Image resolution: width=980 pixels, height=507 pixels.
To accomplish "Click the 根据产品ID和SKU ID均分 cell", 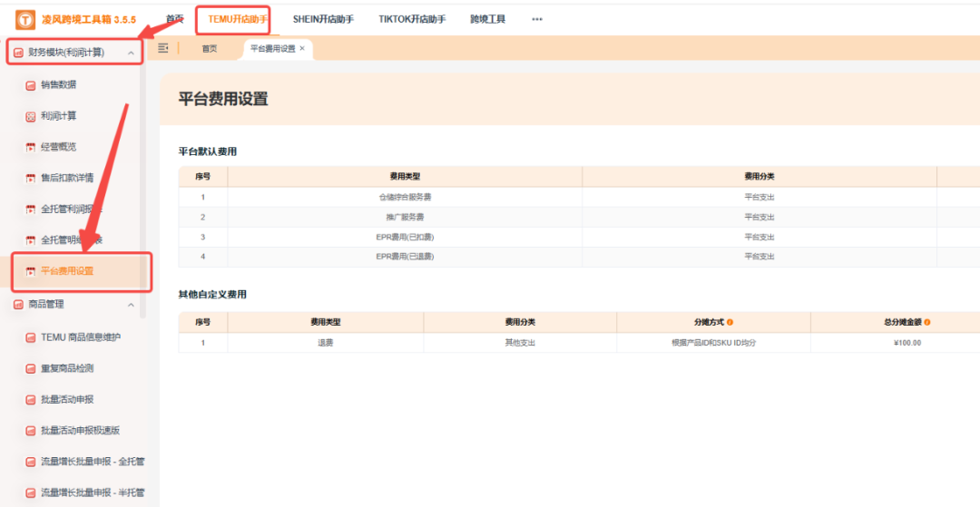I will point(714,342).
